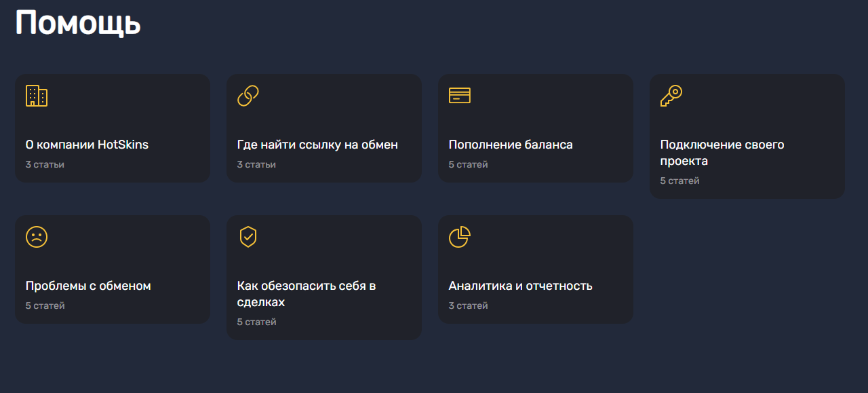Open 'Пополнение баланса' help section
The image size is (868, 393).
coord(511,145)
